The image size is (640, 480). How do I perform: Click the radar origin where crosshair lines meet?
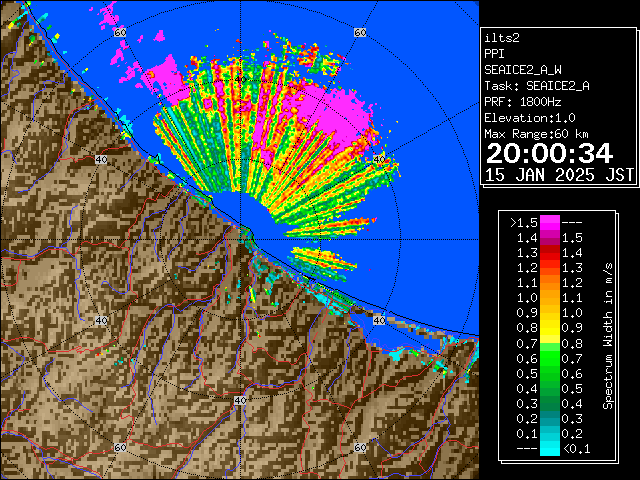pyautogui.click(x=240, y=240)
